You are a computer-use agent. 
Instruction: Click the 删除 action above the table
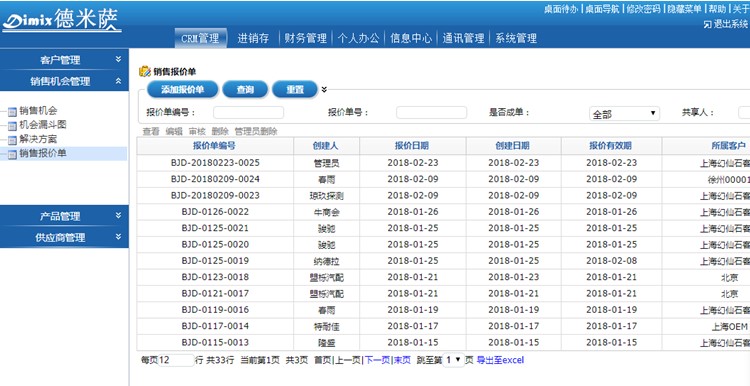pos(220,131)
